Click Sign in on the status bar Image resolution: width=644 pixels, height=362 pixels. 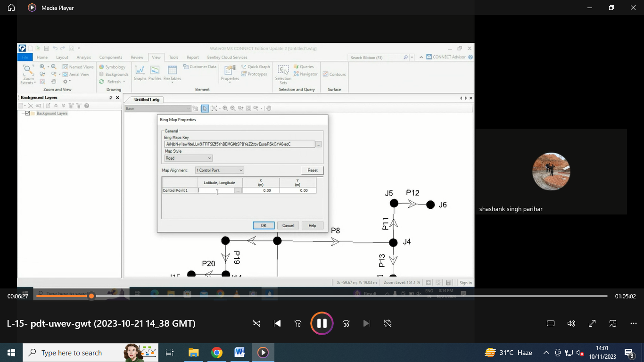[465, 283]
